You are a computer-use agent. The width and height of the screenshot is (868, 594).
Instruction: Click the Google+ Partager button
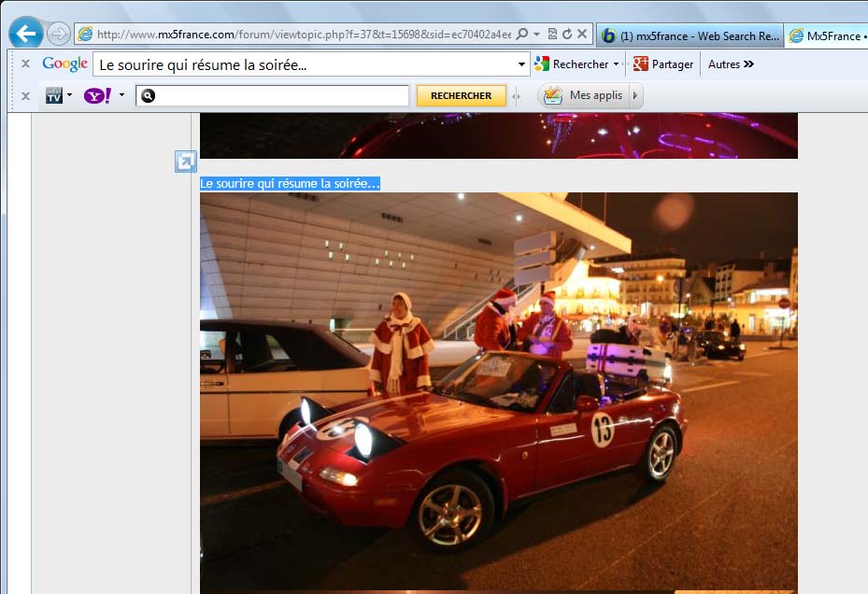pos(663,64)
